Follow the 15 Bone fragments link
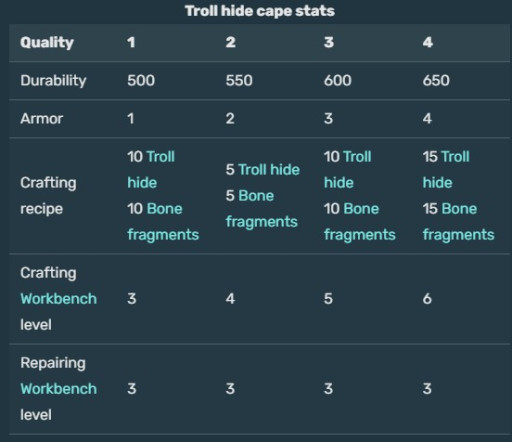 [458, 222]
